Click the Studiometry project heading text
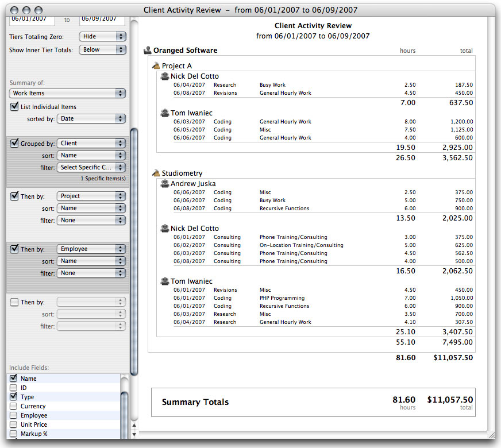The image size is (501, 448). [x=182, y=173]
